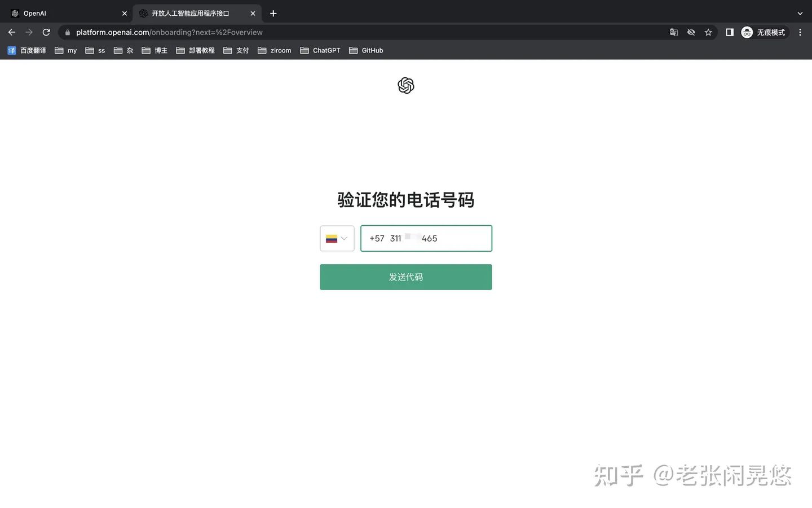The height and width of the screenshot is (508, 812).
Task: Open the 百度翻译 bookmark
Action: (x=27, y=50)
